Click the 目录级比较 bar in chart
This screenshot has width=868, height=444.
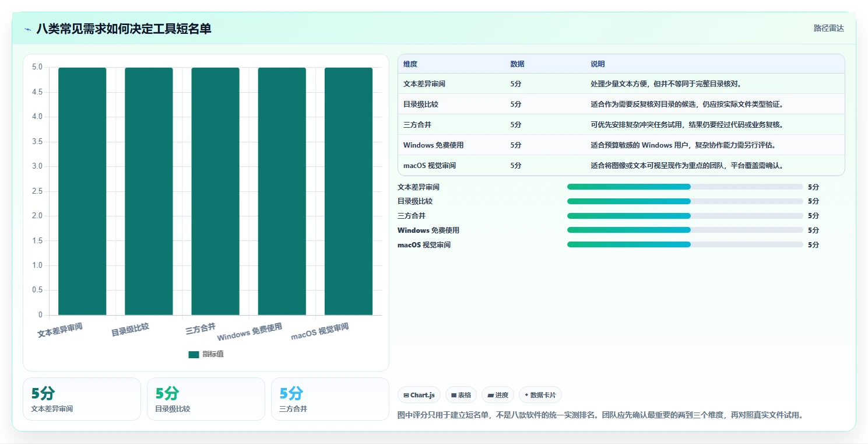pyautogui.click(x=149, y=191)
